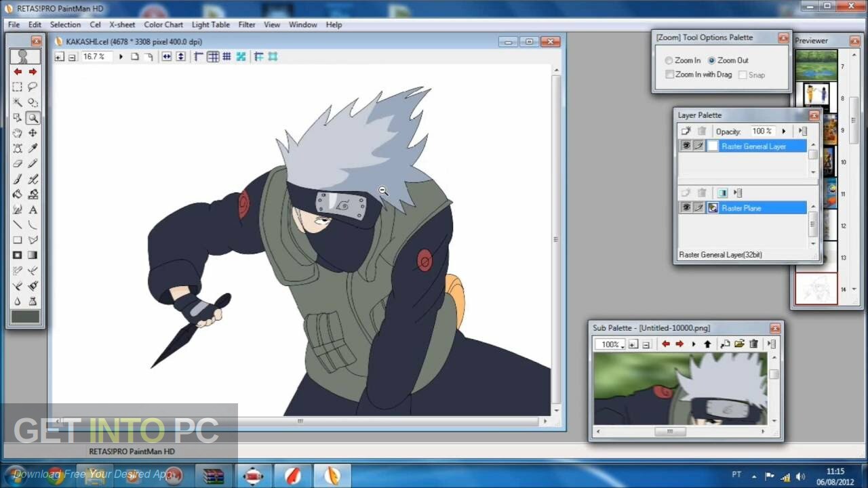Click the red right arrow in toolbox

33,71
